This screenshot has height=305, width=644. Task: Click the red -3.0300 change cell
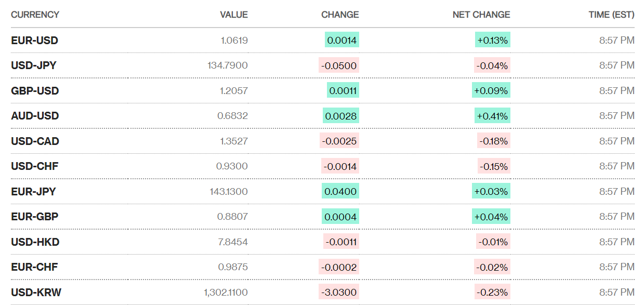(339, 293)
